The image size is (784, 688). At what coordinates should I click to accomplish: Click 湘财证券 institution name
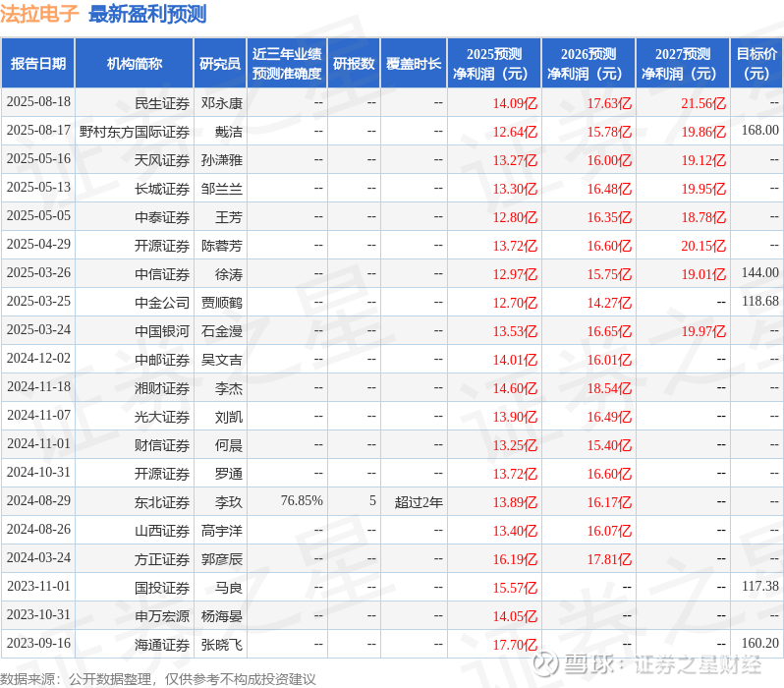pyautogui.click(x=162, y=389)
